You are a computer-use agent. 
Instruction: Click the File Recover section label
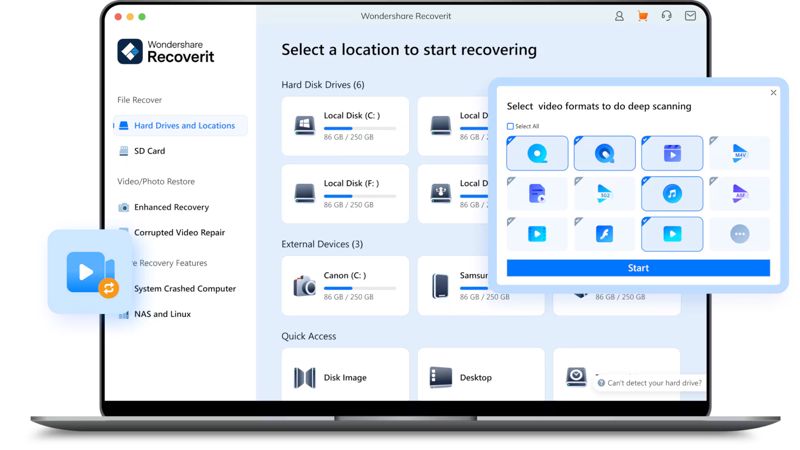139,100
